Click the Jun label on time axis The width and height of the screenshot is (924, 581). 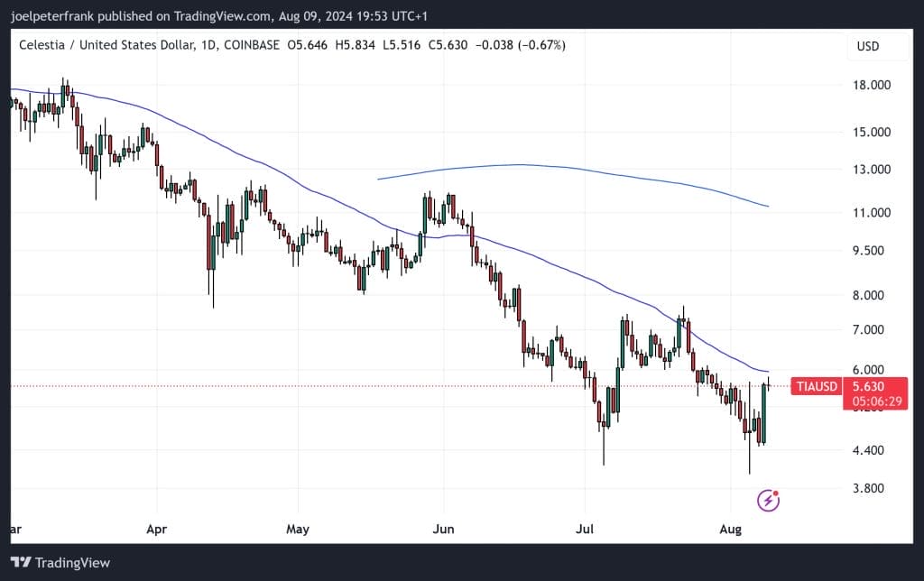pyautogui.click(x=443, y=530)
